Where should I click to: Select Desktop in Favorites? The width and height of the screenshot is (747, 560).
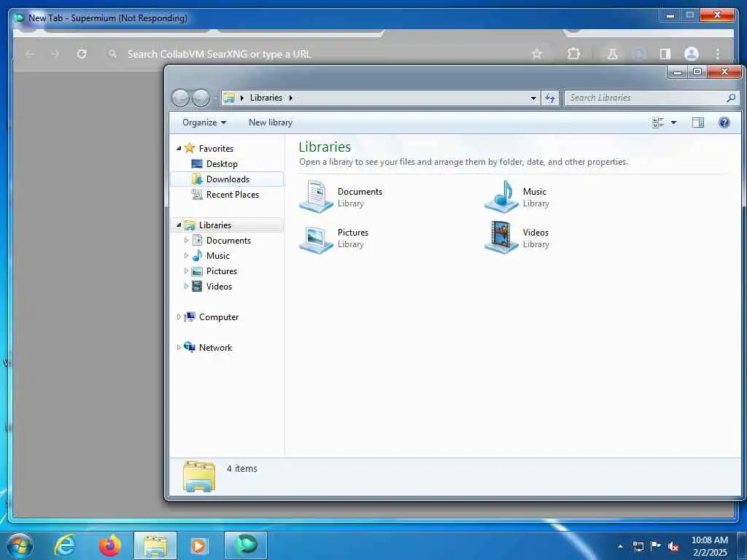click(222, 164)
